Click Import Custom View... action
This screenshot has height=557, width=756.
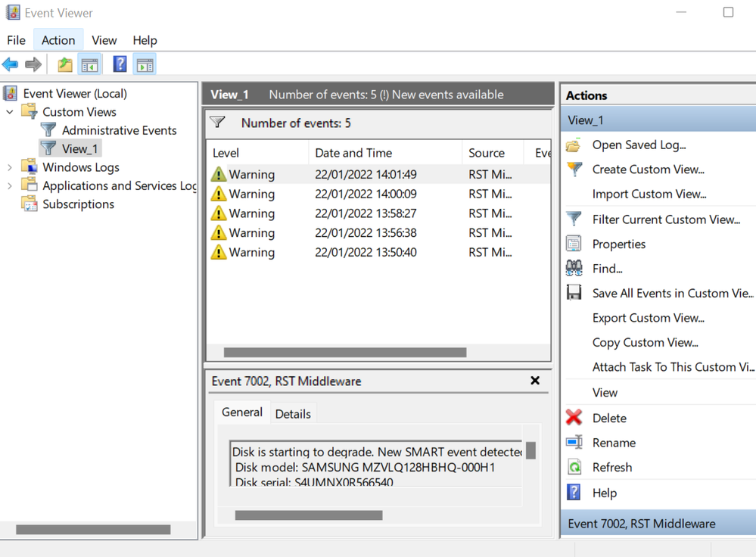(x=649, y=194)
